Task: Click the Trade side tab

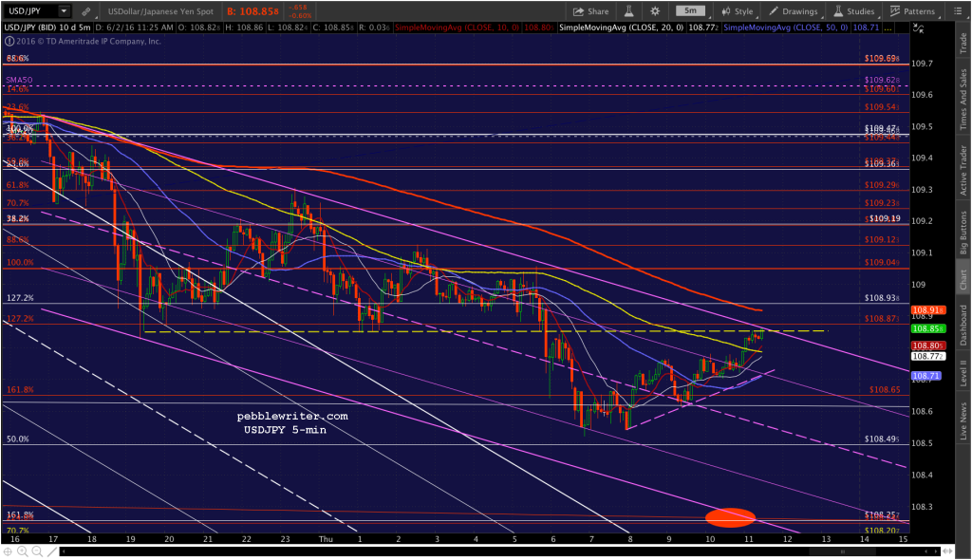Action: click(963, 43)
